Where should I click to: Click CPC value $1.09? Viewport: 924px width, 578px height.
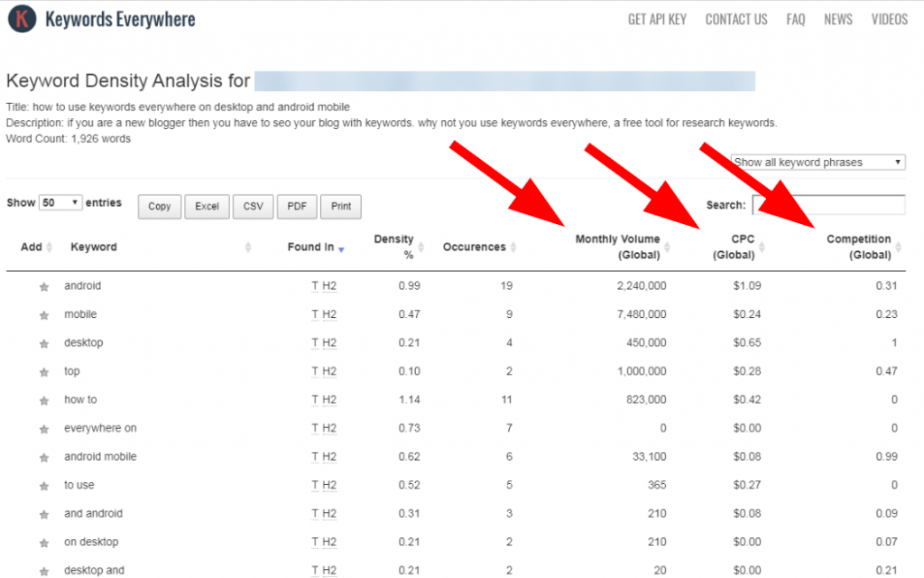pos(747,285)
